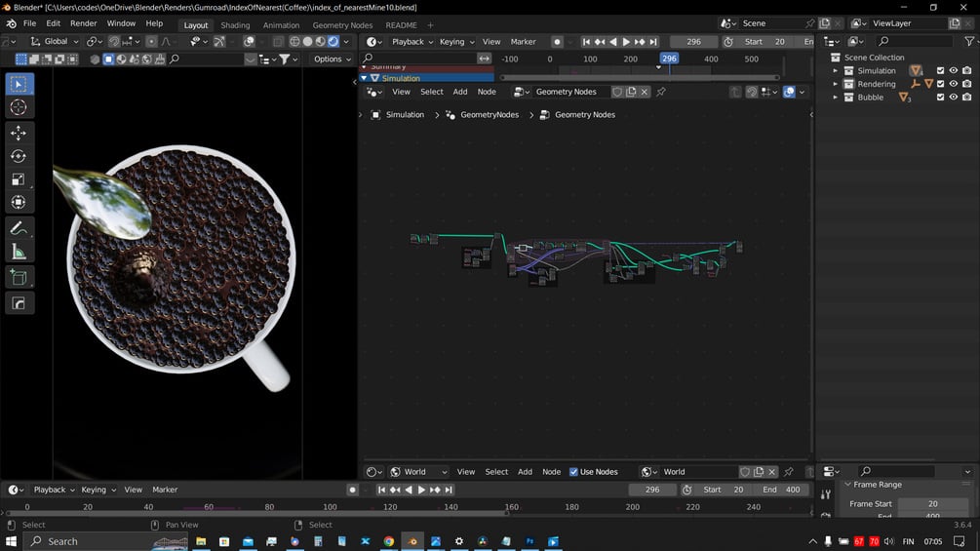Open the Options dropdown in the viewport
980x551 pixels.
(333, 59)
